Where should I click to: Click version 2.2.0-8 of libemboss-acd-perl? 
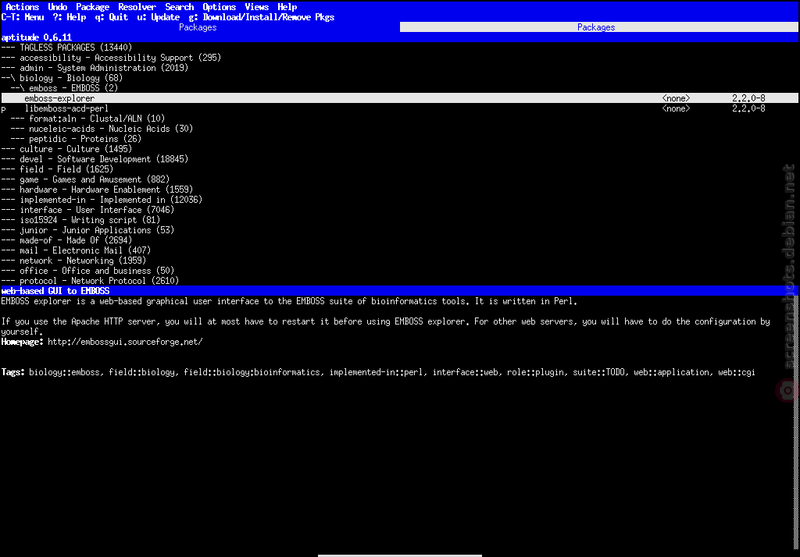(x=748, y=109)
